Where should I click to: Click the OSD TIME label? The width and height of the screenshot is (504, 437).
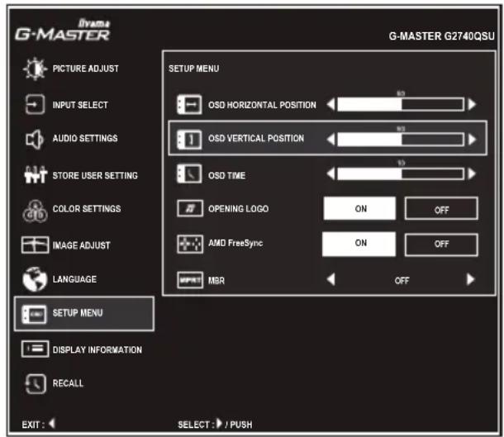coord(227,175)
